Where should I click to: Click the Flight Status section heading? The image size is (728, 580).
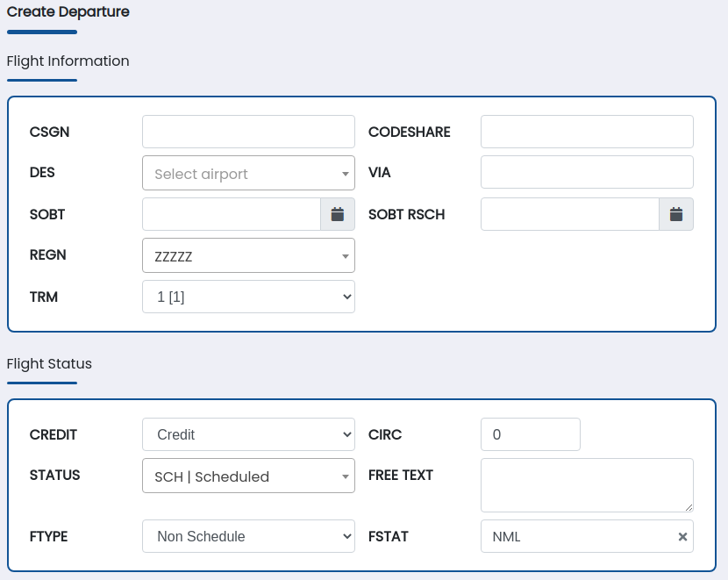click(x=49, y=363)
